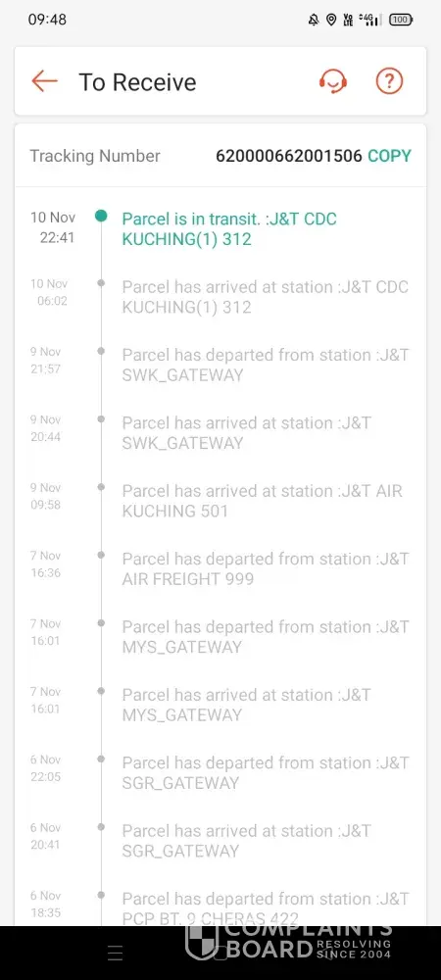Open customer service headset chat
Viewport: 441px width, 980px height.
333,81
